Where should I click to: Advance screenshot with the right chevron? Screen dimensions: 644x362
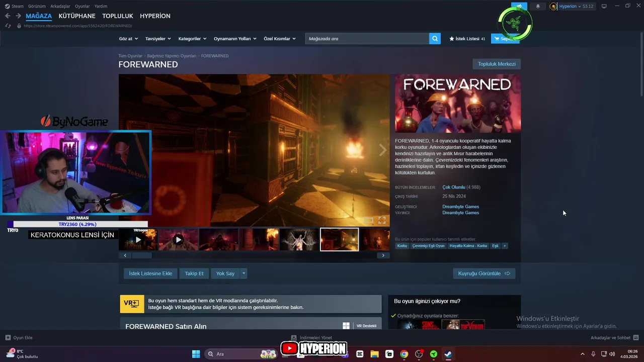pos(382,150)
